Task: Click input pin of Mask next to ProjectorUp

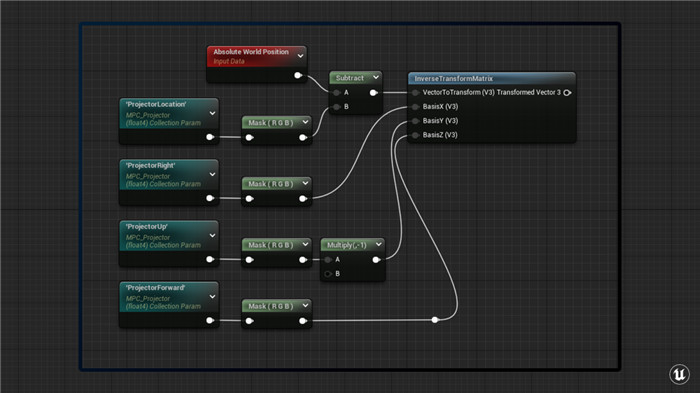Action: point(250,259)
